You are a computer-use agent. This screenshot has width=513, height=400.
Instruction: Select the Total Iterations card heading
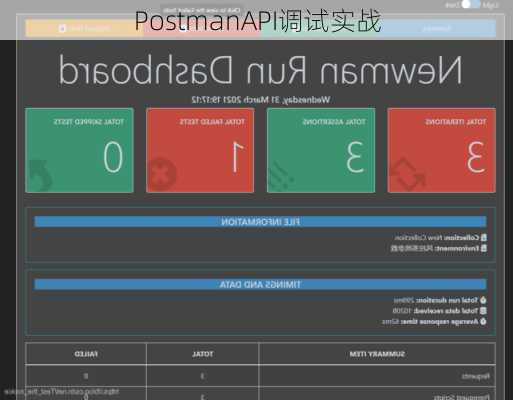tap(455, 122)
